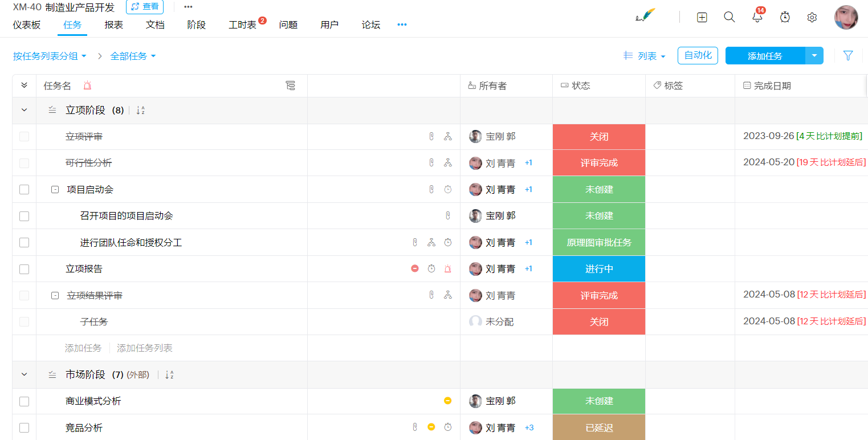The height and width of the screenshot is (440, 868).
Task: Click hierarchy icon in 进行团队任命和授权分工 row
Action: pos(431,242)
